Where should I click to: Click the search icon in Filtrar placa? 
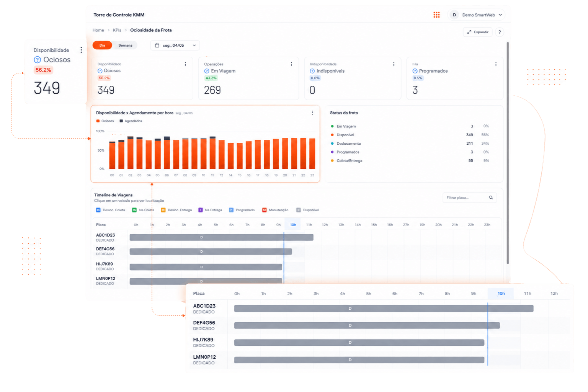pos(491,198)
